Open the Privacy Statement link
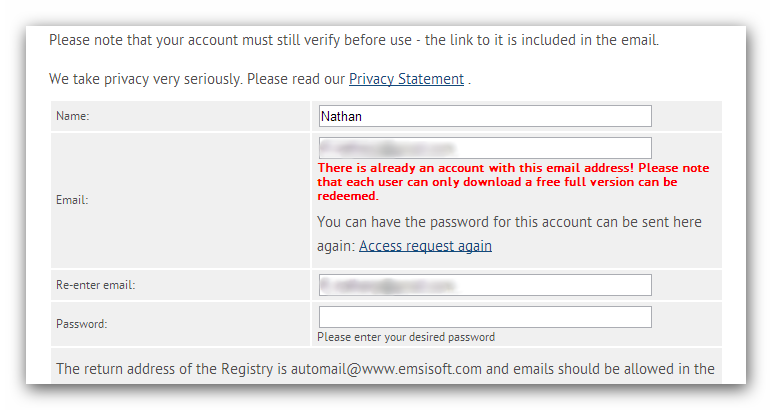Image resolution: width=772 pixels, height=410 pixels. [x=406, y=79]
